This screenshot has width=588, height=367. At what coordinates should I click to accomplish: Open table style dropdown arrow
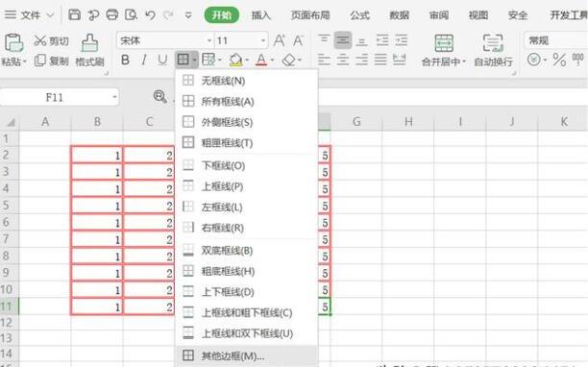pos(220,60)
